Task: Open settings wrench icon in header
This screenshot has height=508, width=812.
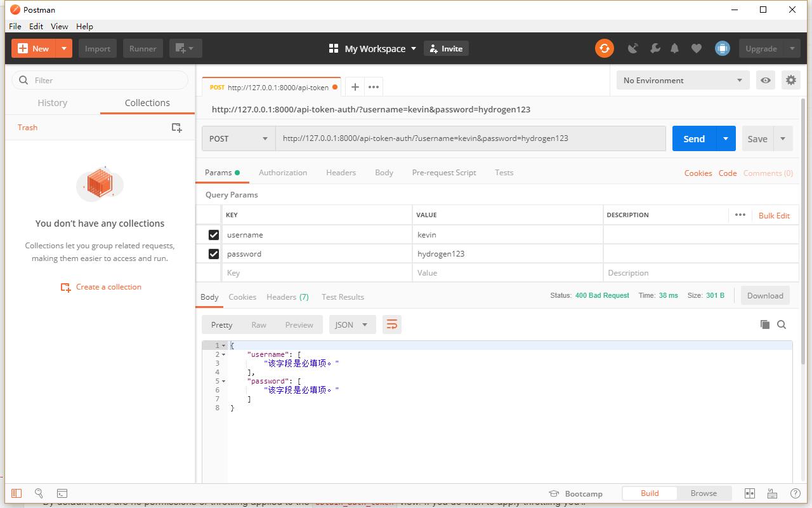Action: point(655,48)
